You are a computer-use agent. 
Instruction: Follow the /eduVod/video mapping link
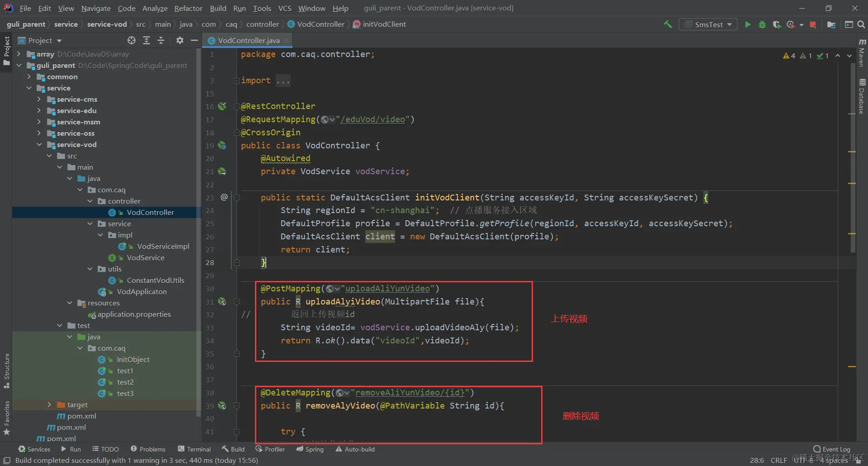tap(373, 119)
